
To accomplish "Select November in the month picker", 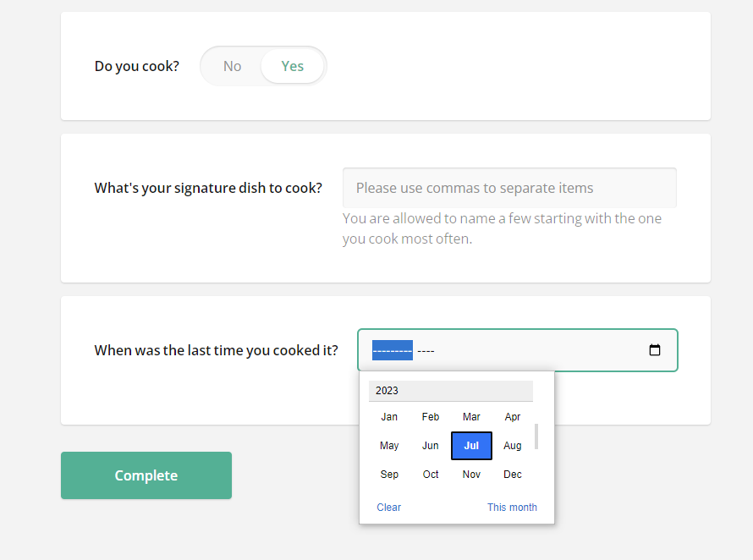I will click(471, 474).
